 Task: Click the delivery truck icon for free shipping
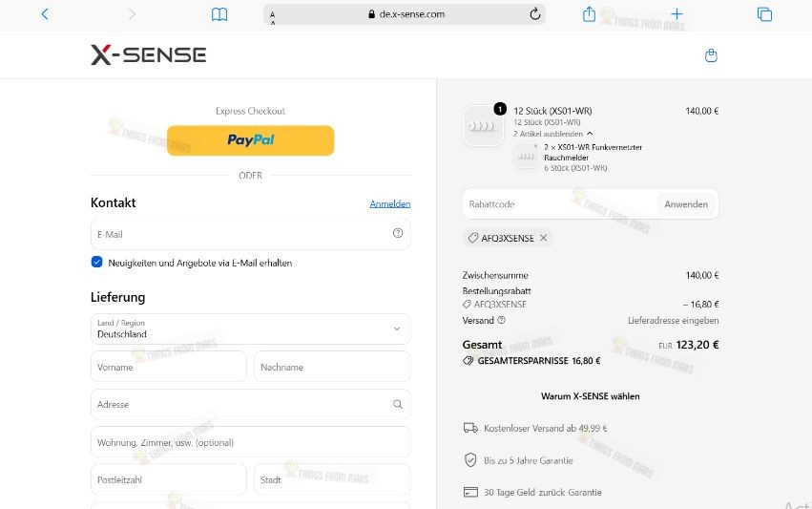[x=470, y=428]
